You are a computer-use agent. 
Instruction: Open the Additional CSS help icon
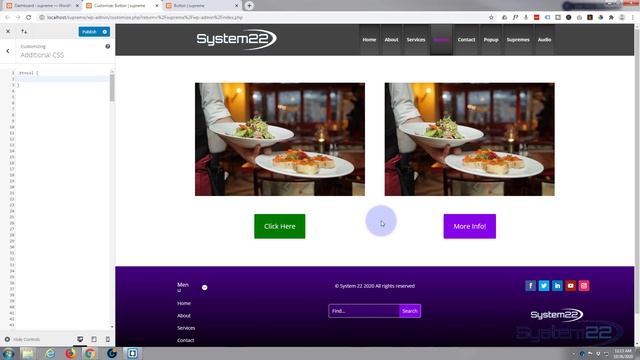pos(108,47)
